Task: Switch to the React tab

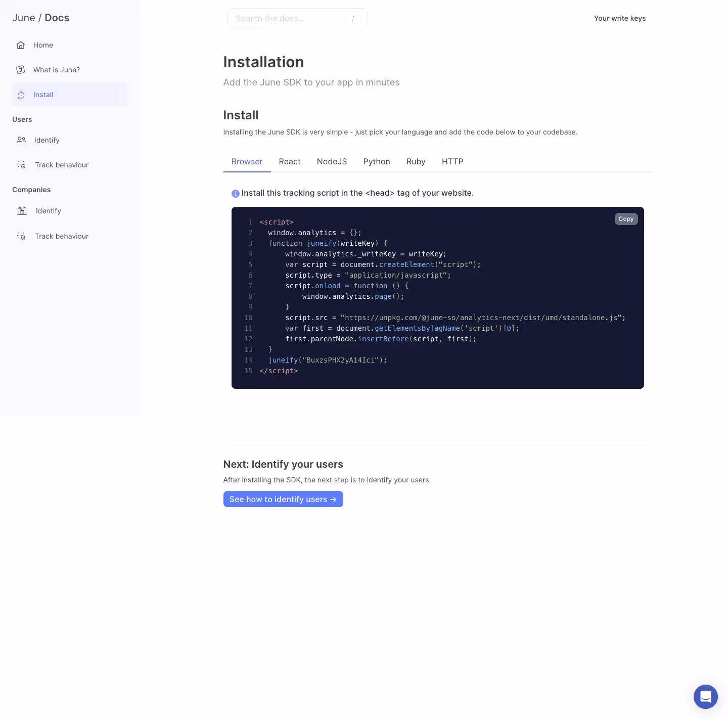Action: [x=289, y=161]
